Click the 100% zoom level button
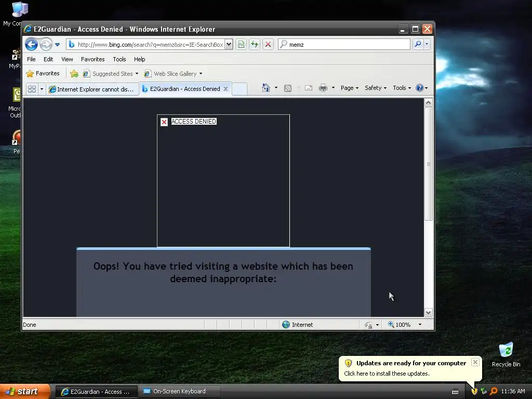 pyautogui.click(x=400, y=324)
